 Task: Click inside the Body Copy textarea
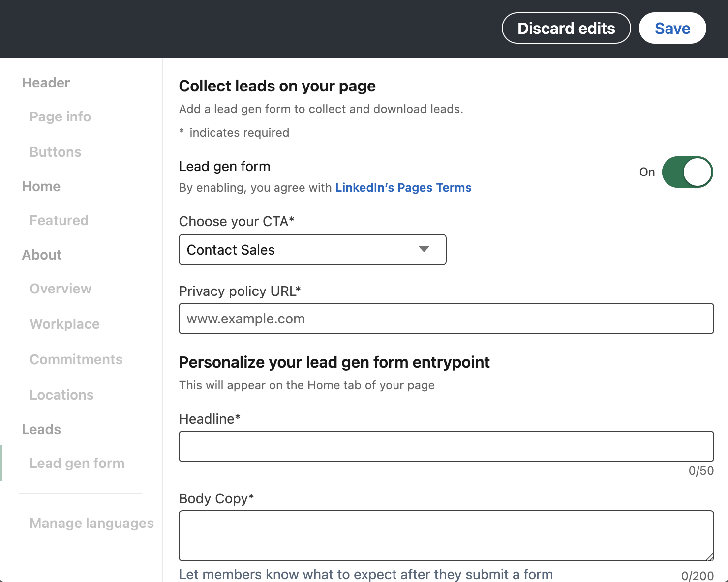[446, 536]
